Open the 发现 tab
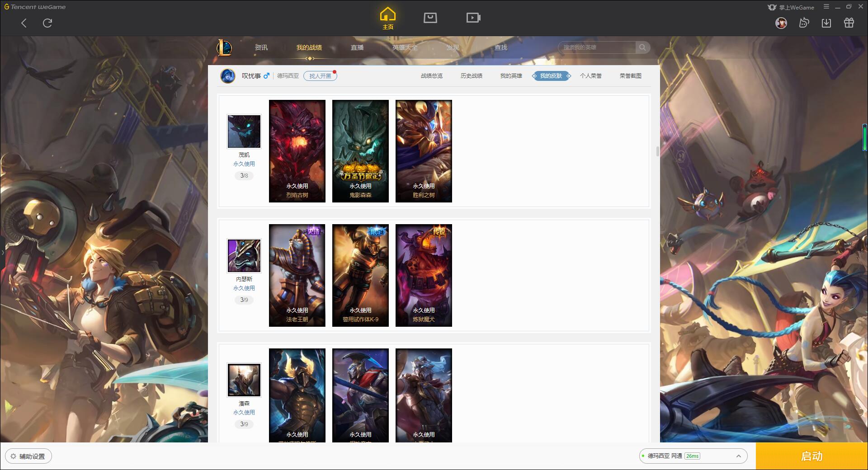The height and width of the screenshot is (470, 868). click(453, 47)
